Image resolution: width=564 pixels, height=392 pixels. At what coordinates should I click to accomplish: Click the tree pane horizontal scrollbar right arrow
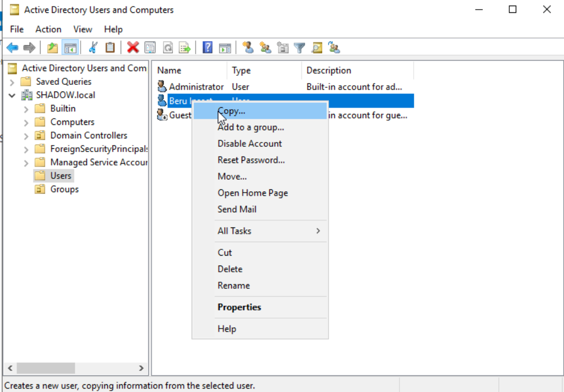coord(141,368)
